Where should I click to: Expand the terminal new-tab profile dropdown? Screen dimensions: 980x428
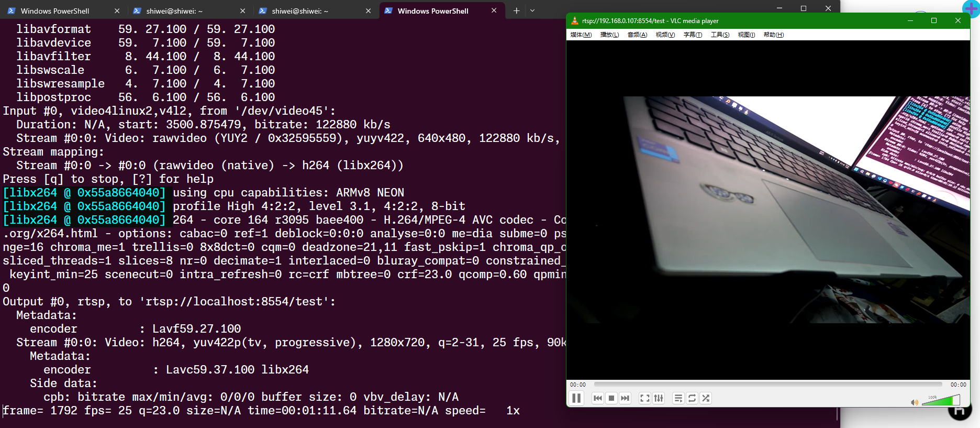(x=532, y=10)
